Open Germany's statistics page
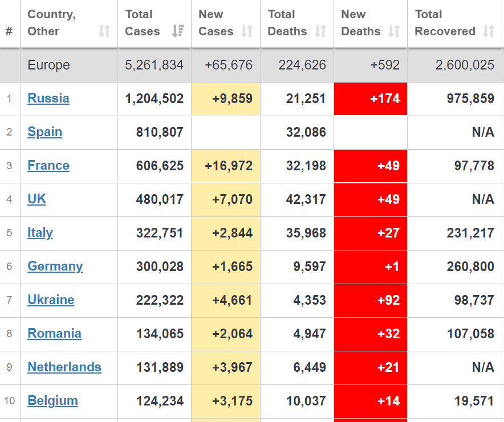Viewport: 504px width, 422px height. tap(55, 267)
